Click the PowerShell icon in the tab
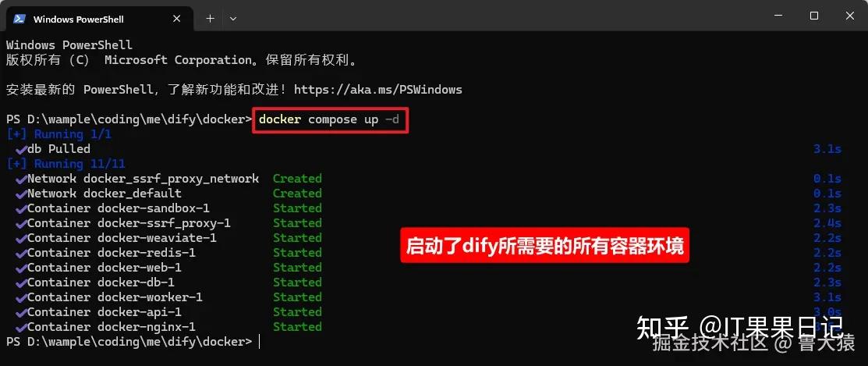The image size is (868, 366). [19, 19]
